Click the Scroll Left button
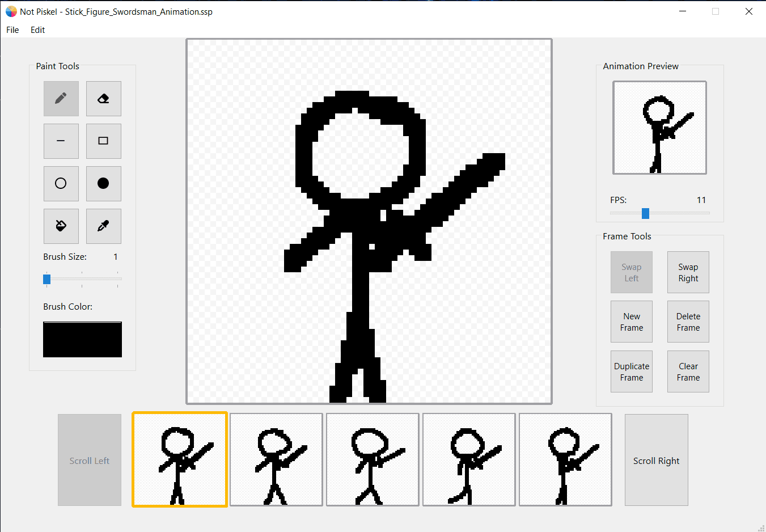 pyautogui.click(x=90, y=460)
